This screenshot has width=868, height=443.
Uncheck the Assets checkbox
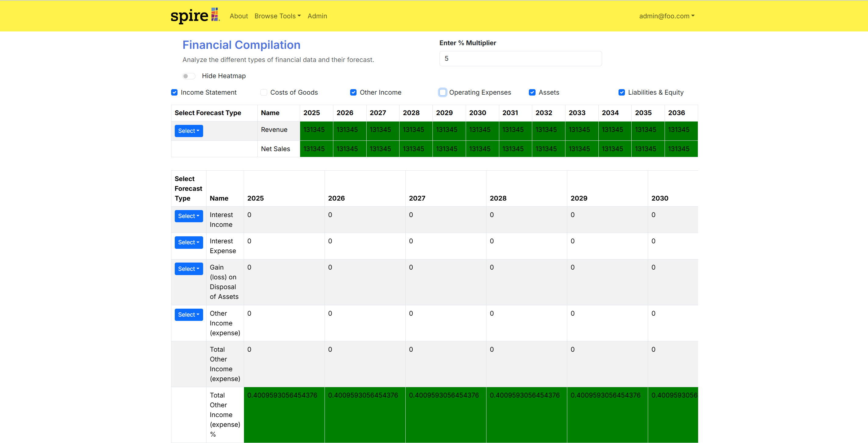tap(532, 93)
